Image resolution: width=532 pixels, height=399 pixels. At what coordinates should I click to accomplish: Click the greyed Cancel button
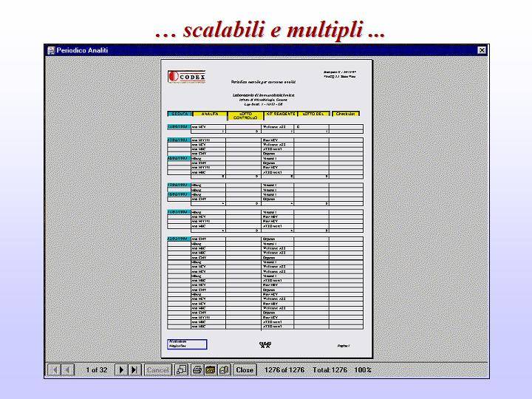pyautogui.click(x=158, y=369)
